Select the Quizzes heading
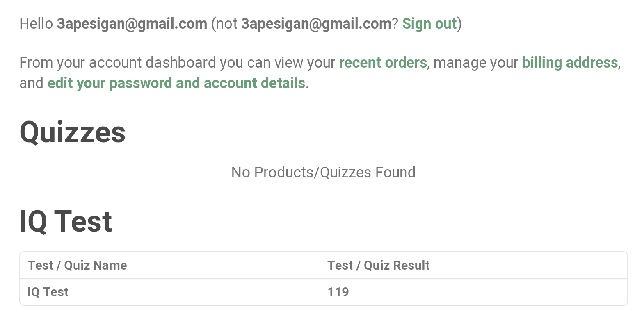The height and width of the screenshot is (325, 644). (72, 132)
